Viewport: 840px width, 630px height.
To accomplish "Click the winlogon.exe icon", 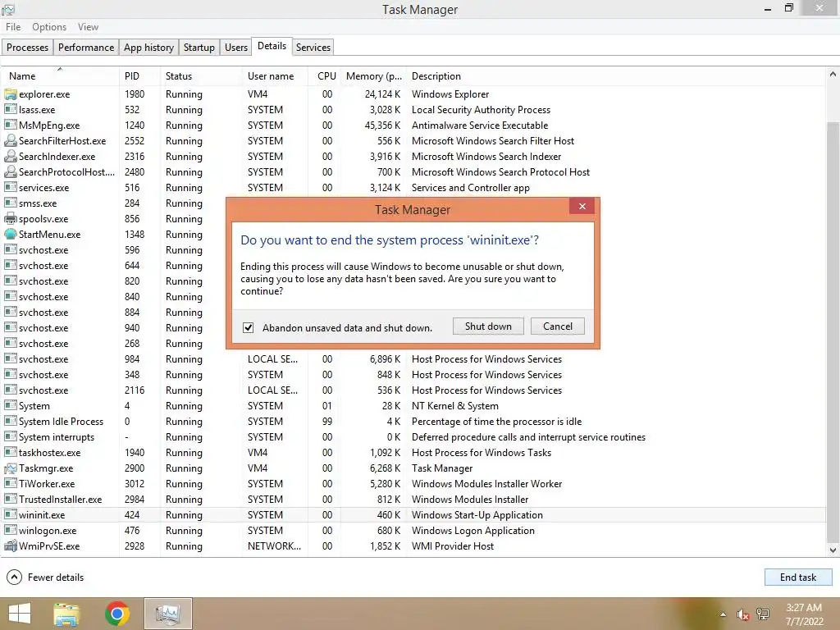I will pyautogui.click(x=10, y=531).
